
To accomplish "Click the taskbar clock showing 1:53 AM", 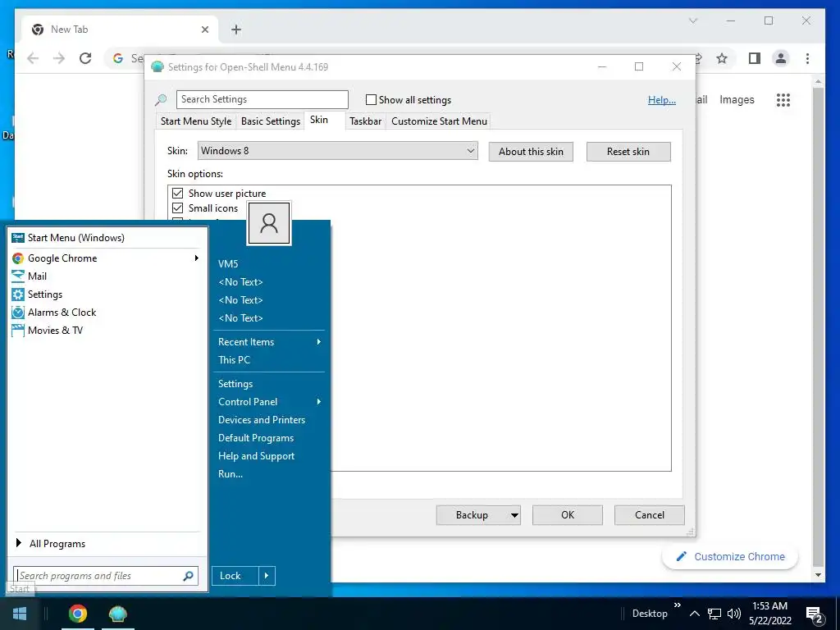I will pos(769,614).
